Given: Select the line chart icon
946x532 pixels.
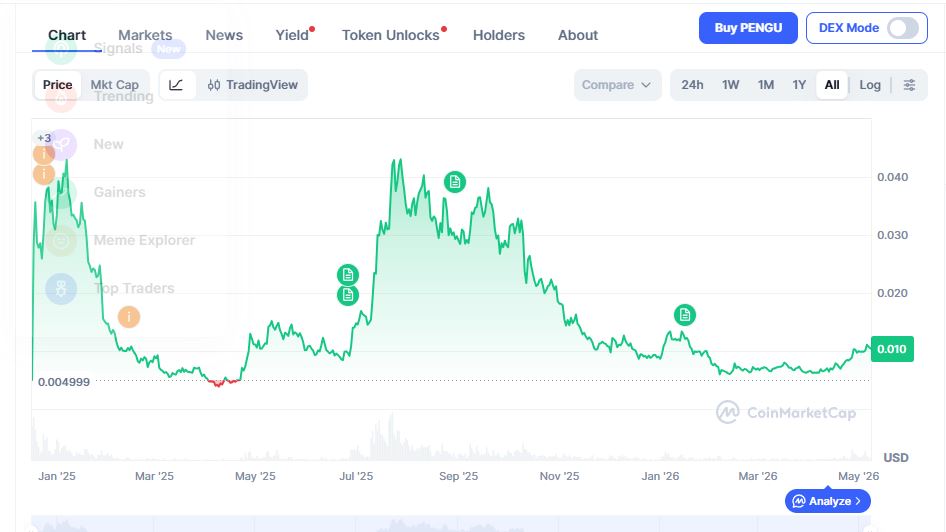Looking at the screenshot, I should 176,85.
